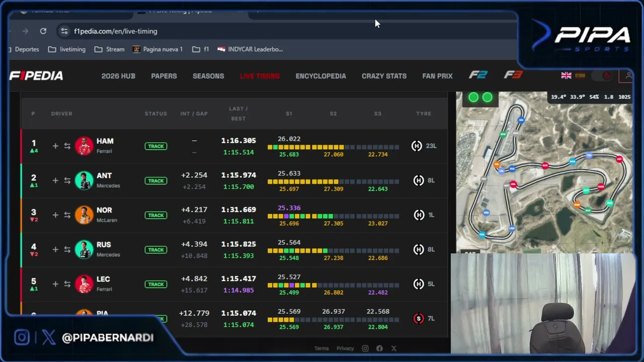644x362 pixels.
Task: Click the INT / GAP column header
Action: pyautogui.click(x=194, y=114)
